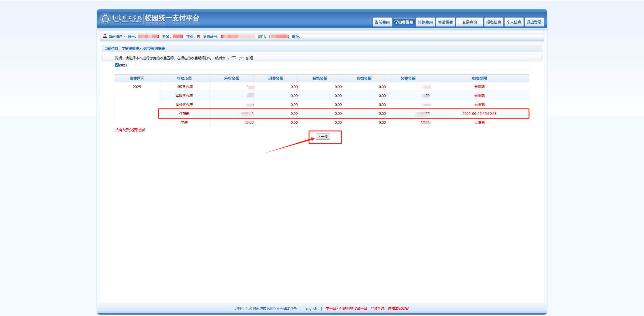Click the 欠费金额 column header
This screenshot has height=316, width=644.
(408, 78)
